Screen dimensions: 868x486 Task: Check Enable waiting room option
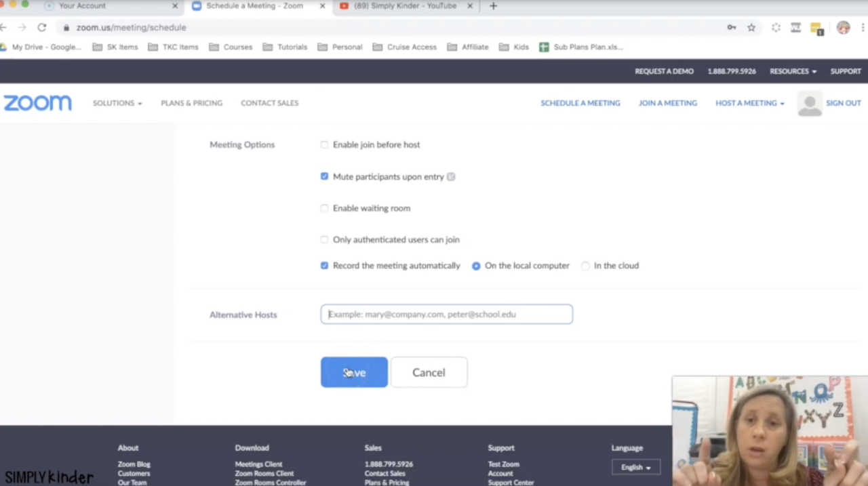pos(324,208)
